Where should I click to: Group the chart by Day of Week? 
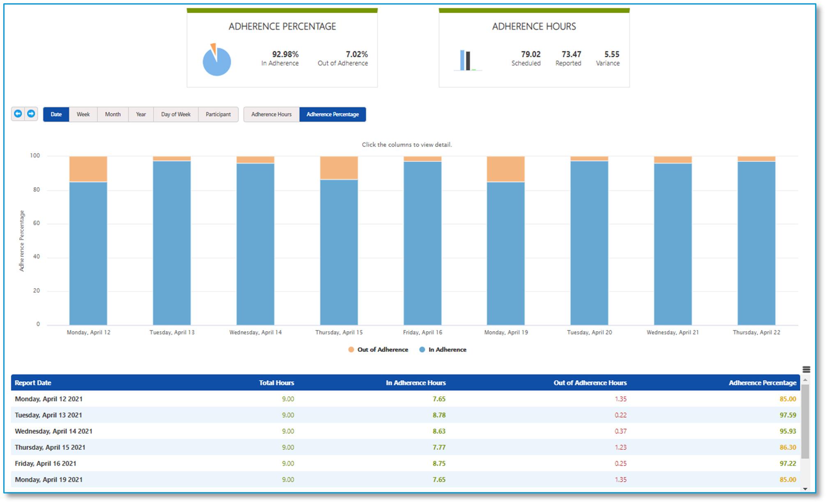176,115
